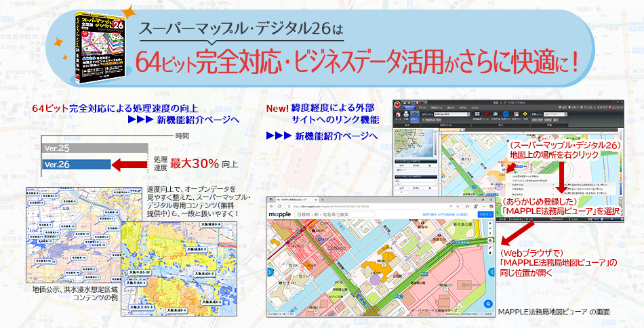
Task: Expand the left side panel chevron on mapple map
Action: coord(269,272)
